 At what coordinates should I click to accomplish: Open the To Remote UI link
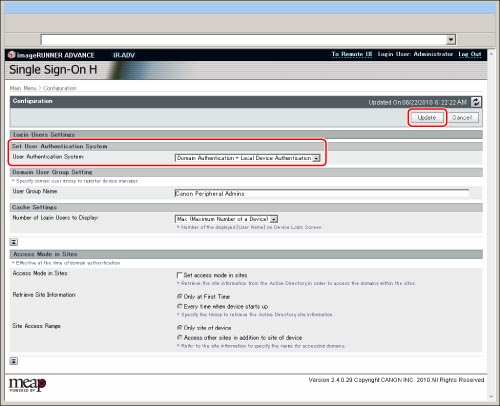point(352,54)
